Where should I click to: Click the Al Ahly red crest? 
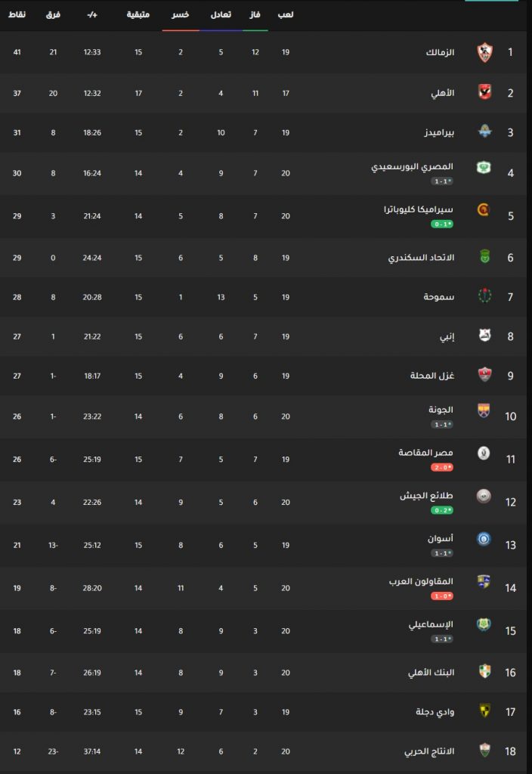484,92
